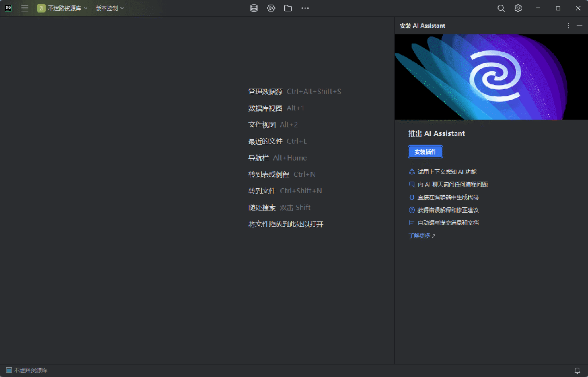Open notifications bell in status bar
This screenshot has height=377, width=588.
[578, 370]
